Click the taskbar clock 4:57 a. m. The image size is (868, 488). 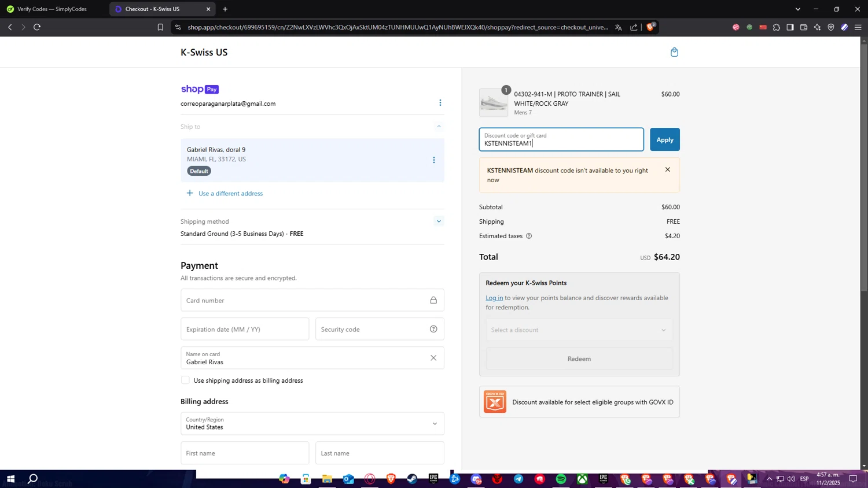click(828, 479)
